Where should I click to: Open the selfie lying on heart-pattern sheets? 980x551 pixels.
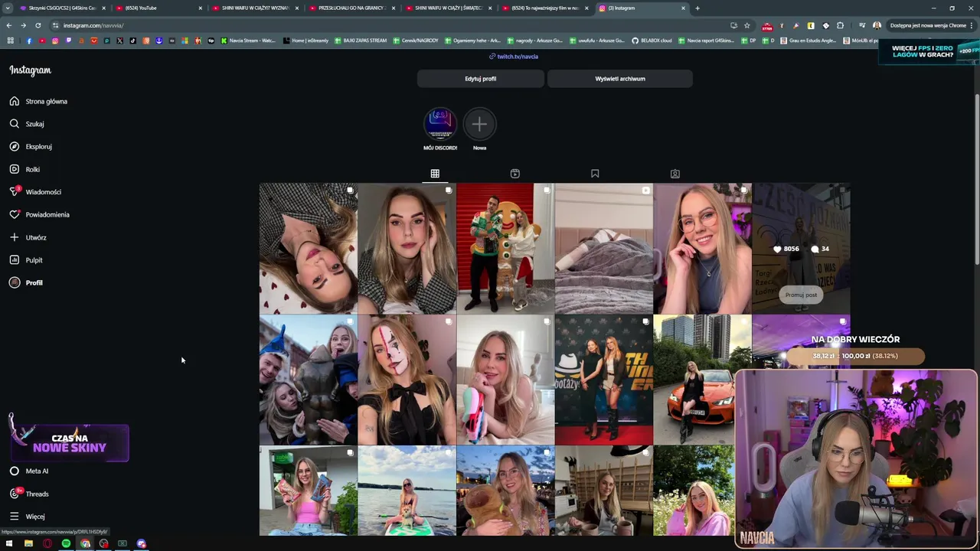click(x=308, y=249)
